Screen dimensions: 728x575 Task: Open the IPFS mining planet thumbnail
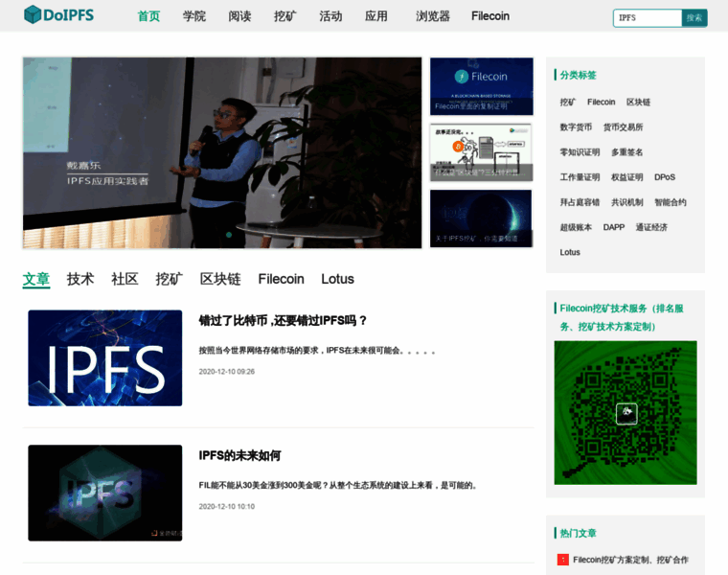(481, 218)
